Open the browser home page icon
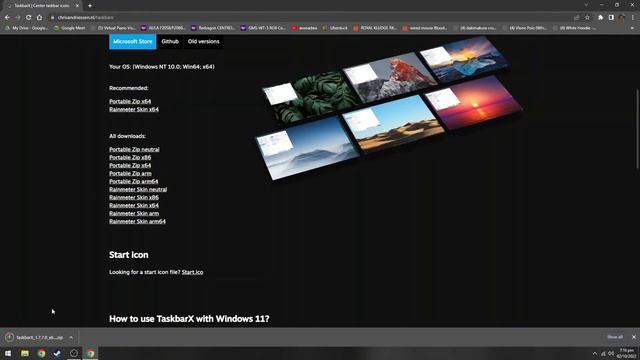Screen dimensions: 640x360 [x=39, y=18]
